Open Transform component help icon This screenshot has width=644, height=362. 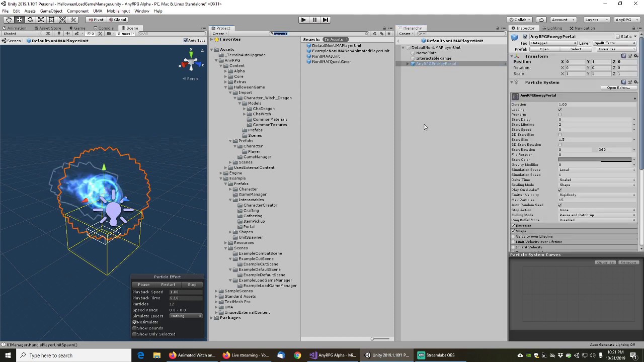point(623,56)
